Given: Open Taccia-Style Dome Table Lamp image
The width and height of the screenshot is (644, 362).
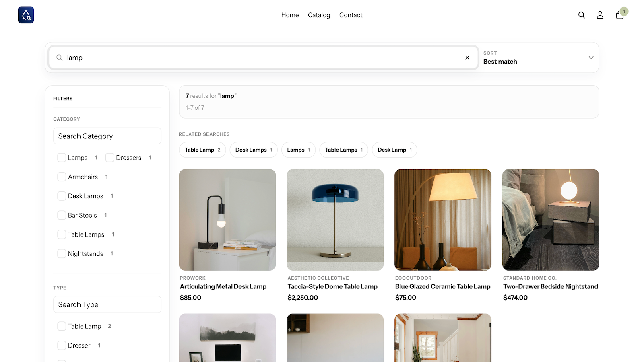Looking at the screenshot, I should tap(335, 220).
